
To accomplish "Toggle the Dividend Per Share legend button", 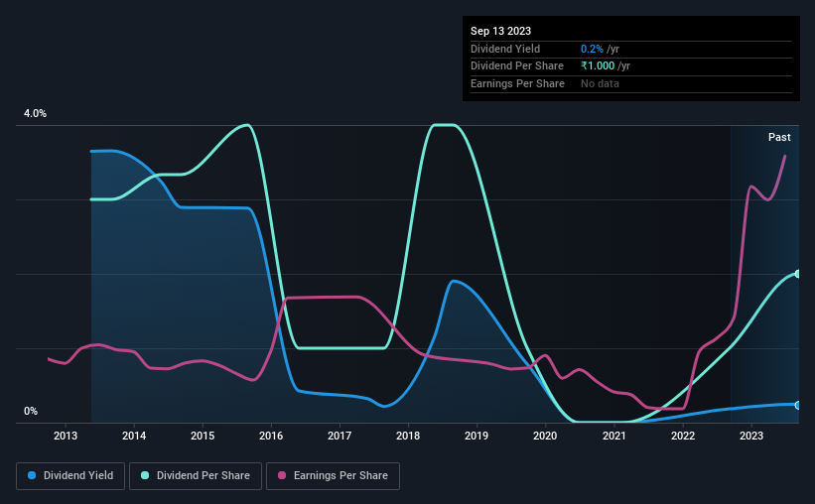I will coord(196,476).
